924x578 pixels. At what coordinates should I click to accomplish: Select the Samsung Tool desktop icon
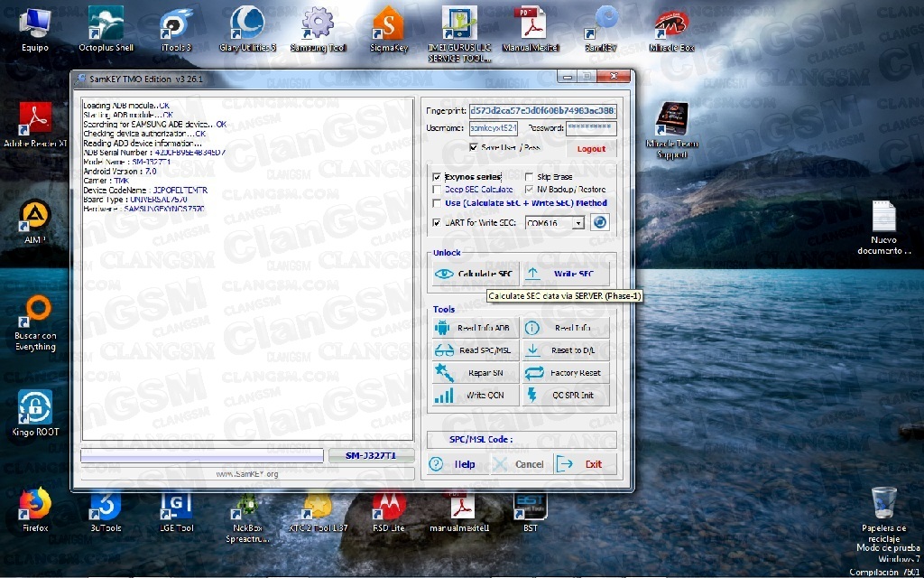(319, 30)
